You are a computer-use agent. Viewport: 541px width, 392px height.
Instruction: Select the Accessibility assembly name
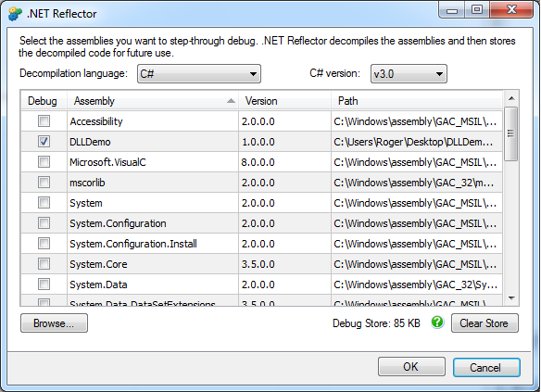coord(96,121)
